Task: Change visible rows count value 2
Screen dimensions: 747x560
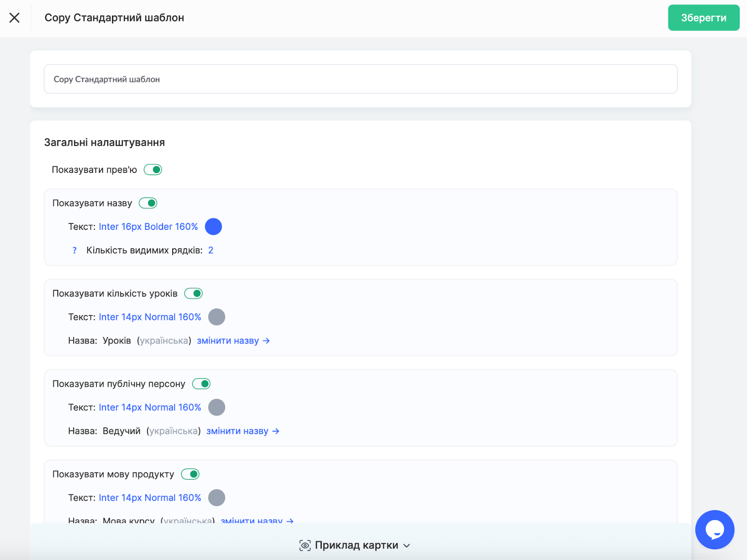Action: [x=211, y=250]
